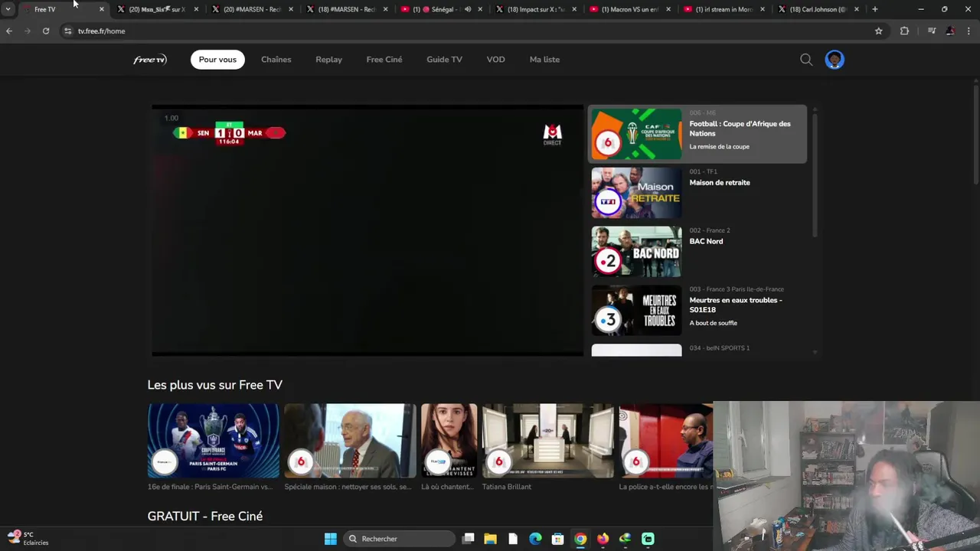Open La police a-t-elle encore thumbnail
Viewport: 980px width, 551px height.
[665, 441]
